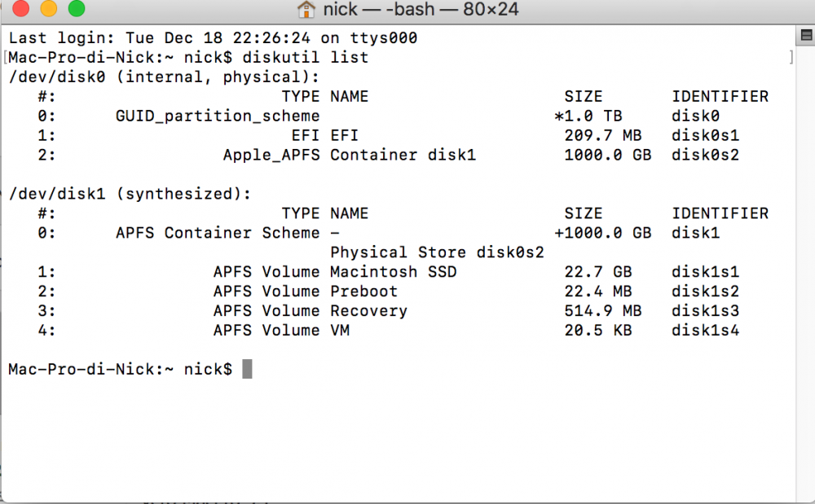
Task: Click 'Apple_APFS' type text
Action: click(x=271, y=155)
